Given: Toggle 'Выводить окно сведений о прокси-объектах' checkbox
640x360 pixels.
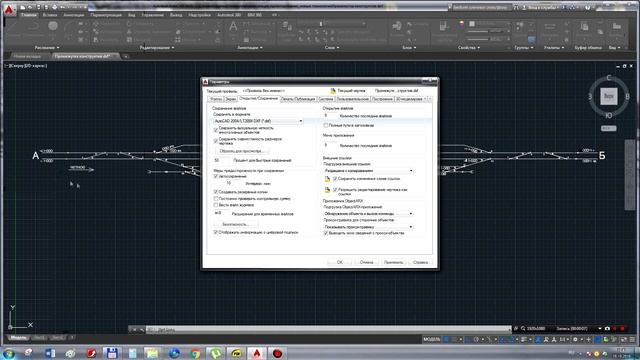Looking at the screenshot, I should point(326,233).
